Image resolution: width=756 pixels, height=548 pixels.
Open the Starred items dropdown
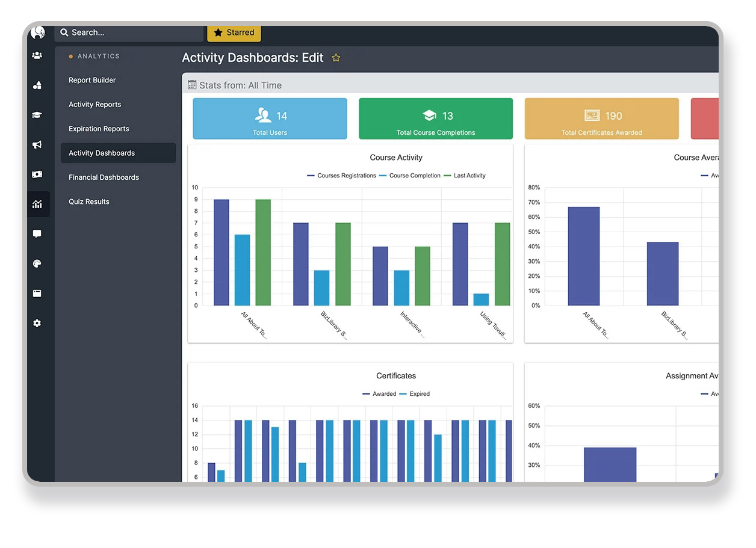tap(234, 32)
